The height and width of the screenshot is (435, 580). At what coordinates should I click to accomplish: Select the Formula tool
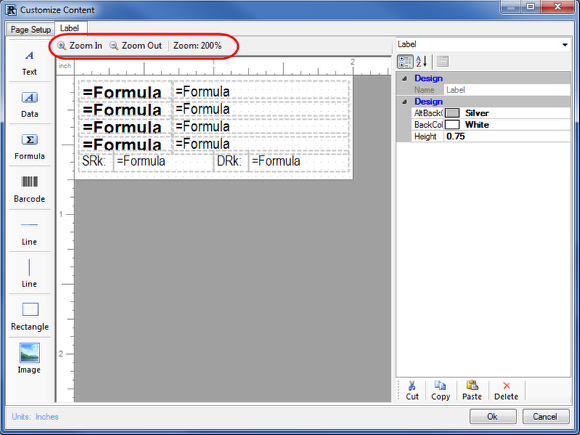tap(29, 146)
